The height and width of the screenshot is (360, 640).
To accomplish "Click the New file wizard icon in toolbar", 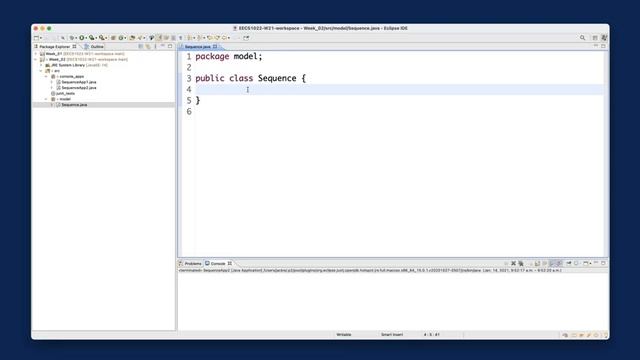I will point(36,38).
